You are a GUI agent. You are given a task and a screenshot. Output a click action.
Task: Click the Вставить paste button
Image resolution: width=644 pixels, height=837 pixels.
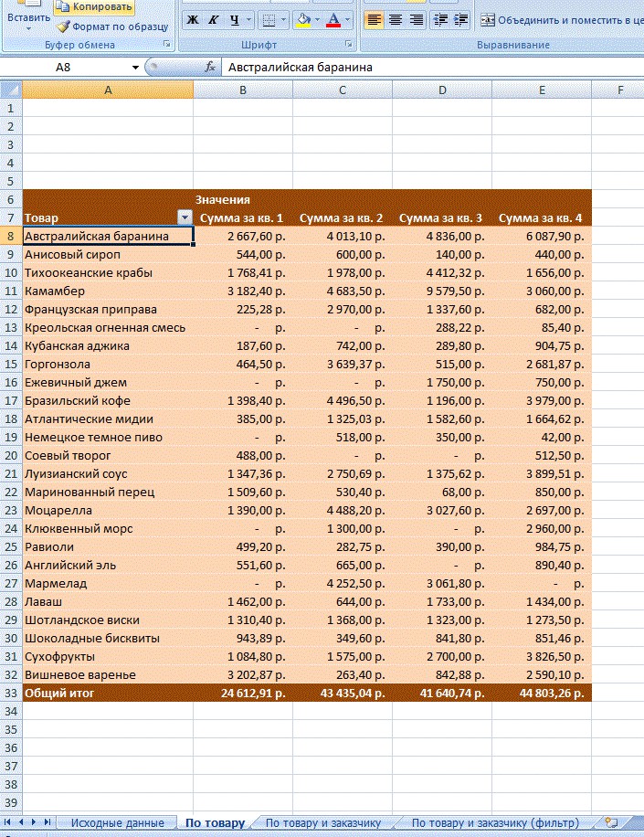tap(28, 17)
